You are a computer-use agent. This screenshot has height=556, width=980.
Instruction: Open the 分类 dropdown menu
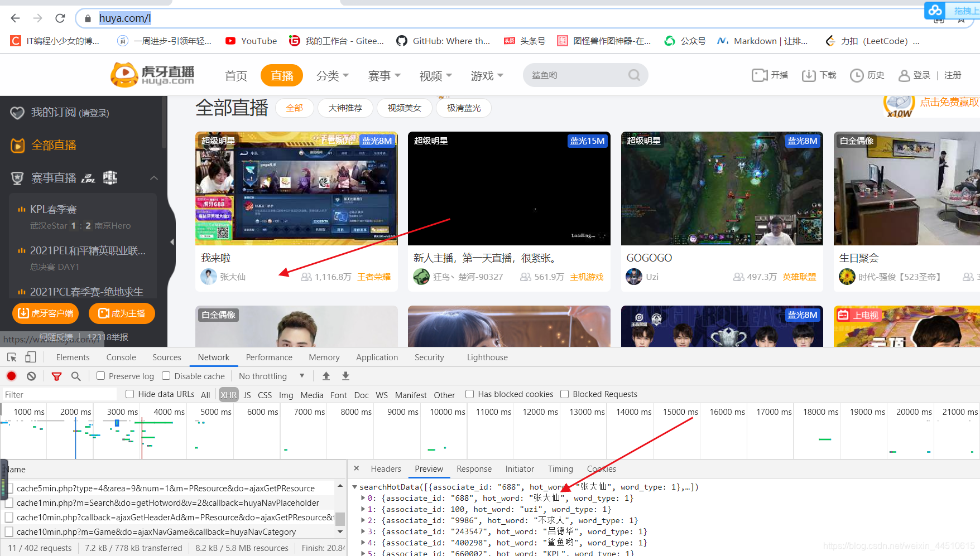pos(333,75)
